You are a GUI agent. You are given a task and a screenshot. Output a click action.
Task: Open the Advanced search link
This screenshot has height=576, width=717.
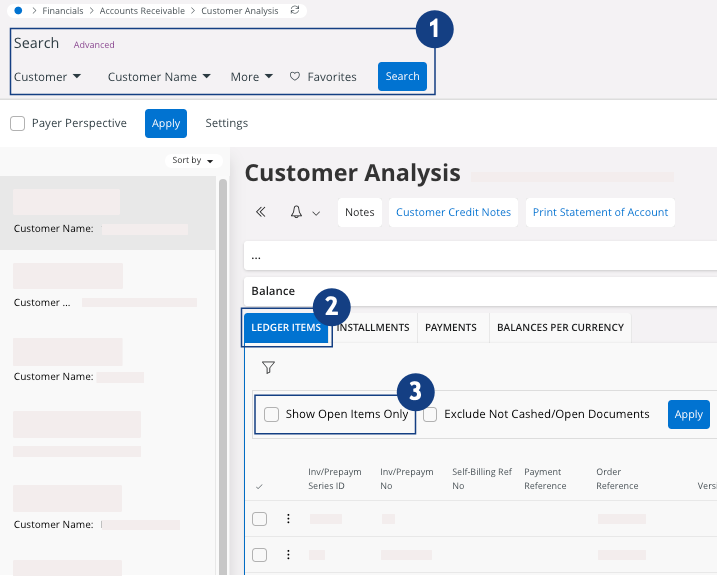point(94,45)
